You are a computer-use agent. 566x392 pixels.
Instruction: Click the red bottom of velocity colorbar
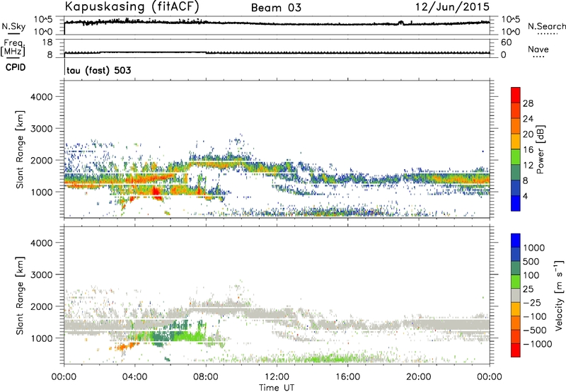(516, 350)
